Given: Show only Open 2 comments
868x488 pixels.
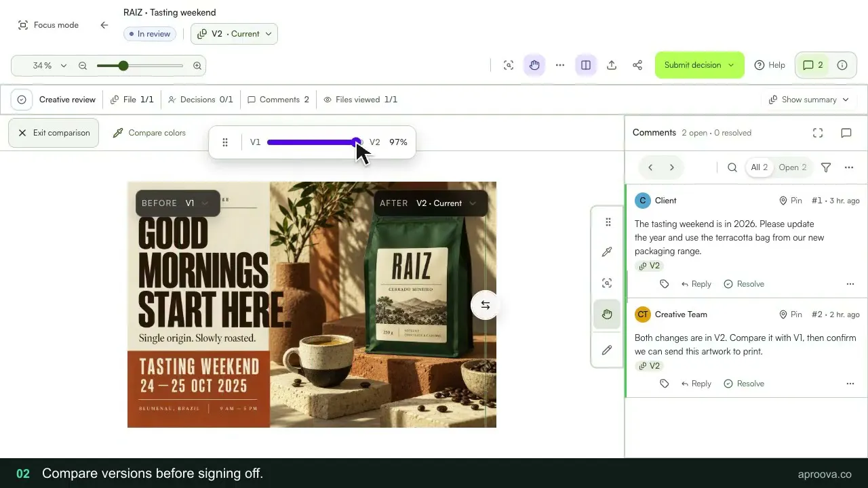Looking at the screenshot, I should (793, 167).
